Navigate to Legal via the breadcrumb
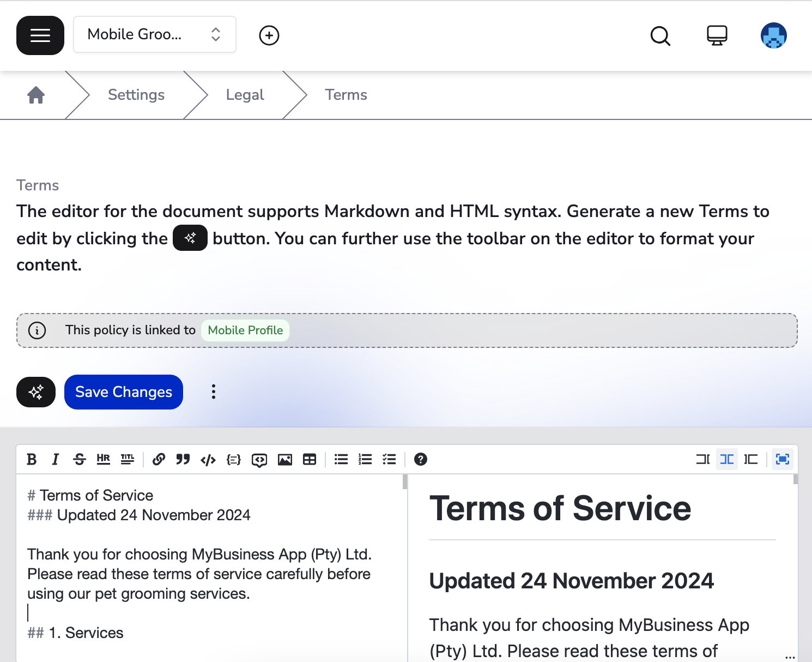This screenshot has height=662, width=812. (x=245, y=94)
